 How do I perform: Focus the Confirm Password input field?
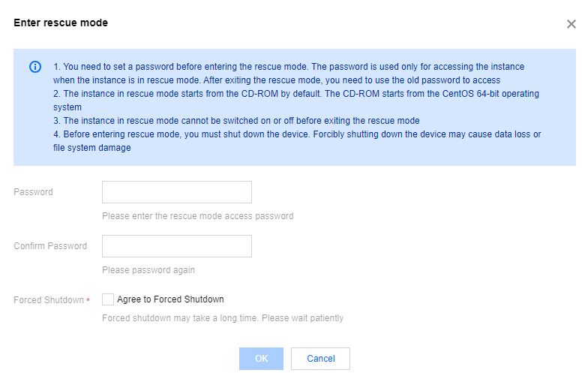[177, 246]
